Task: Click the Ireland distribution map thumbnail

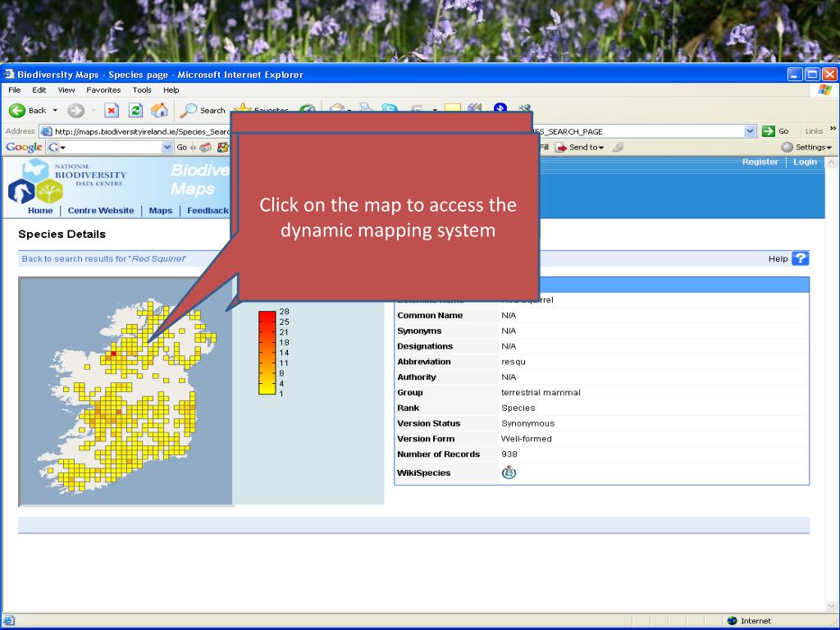Action: [x=126, y=391]
